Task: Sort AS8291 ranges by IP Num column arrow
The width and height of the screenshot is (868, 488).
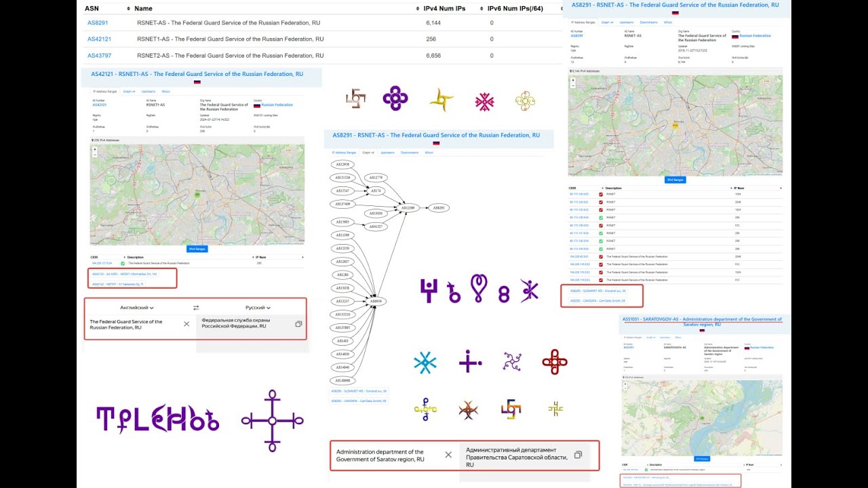Action: [781, 188]
